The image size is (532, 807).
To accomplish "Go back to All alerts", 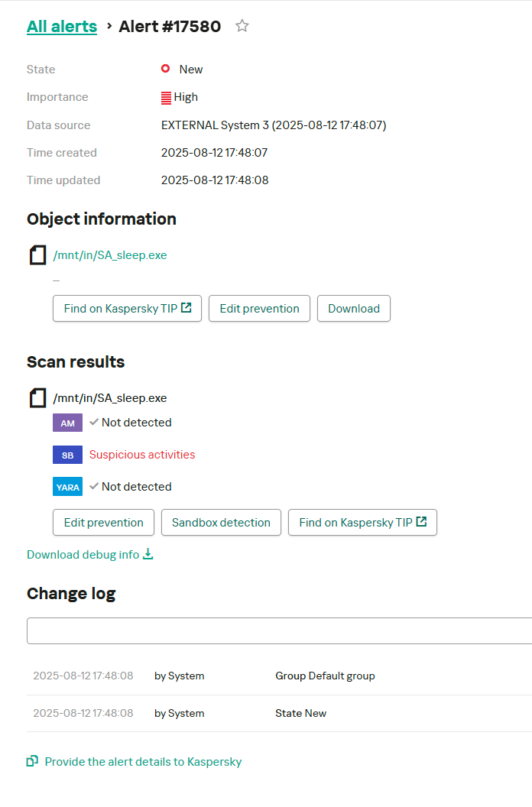I will point(62,26).
